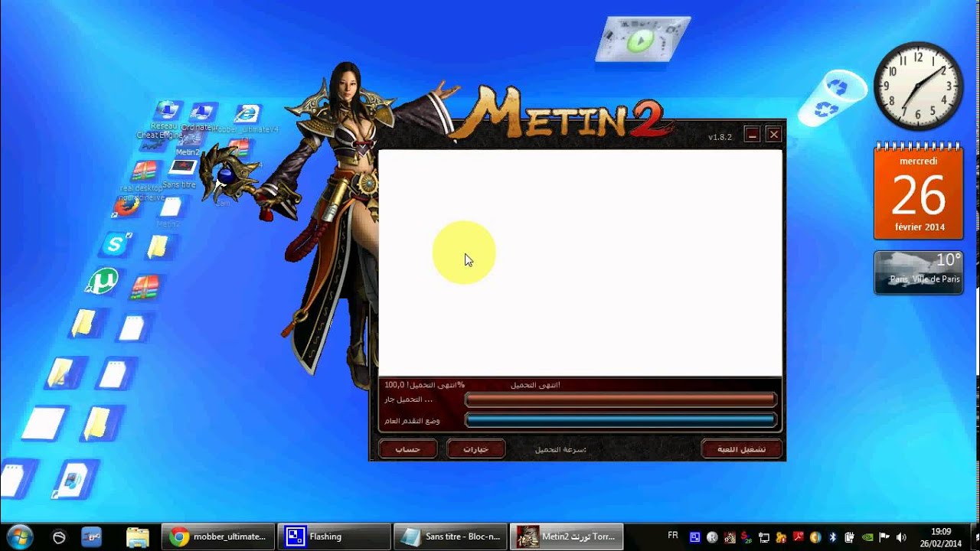Click the blue overall-progress bar

pos(621,420)
